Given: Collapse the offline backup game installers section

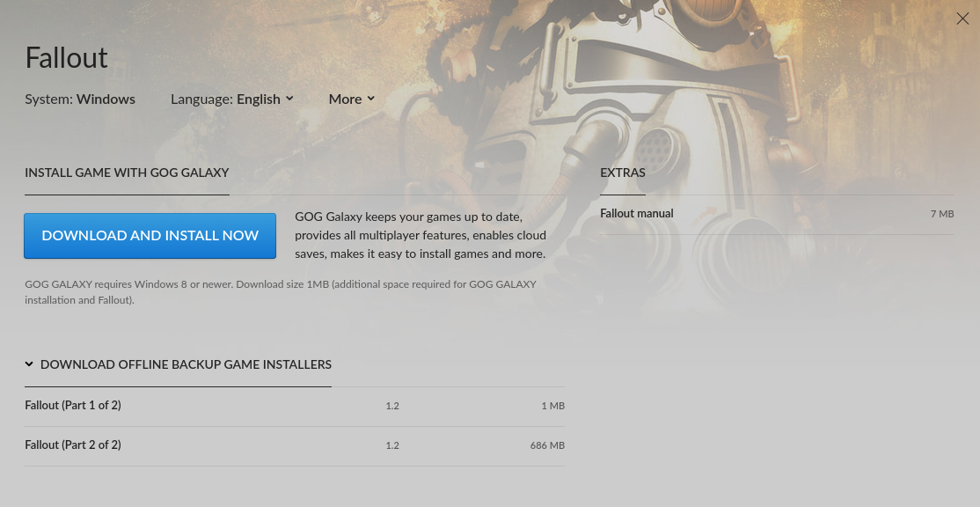Looking at the screenshot, I should click(x=178, y=364).
